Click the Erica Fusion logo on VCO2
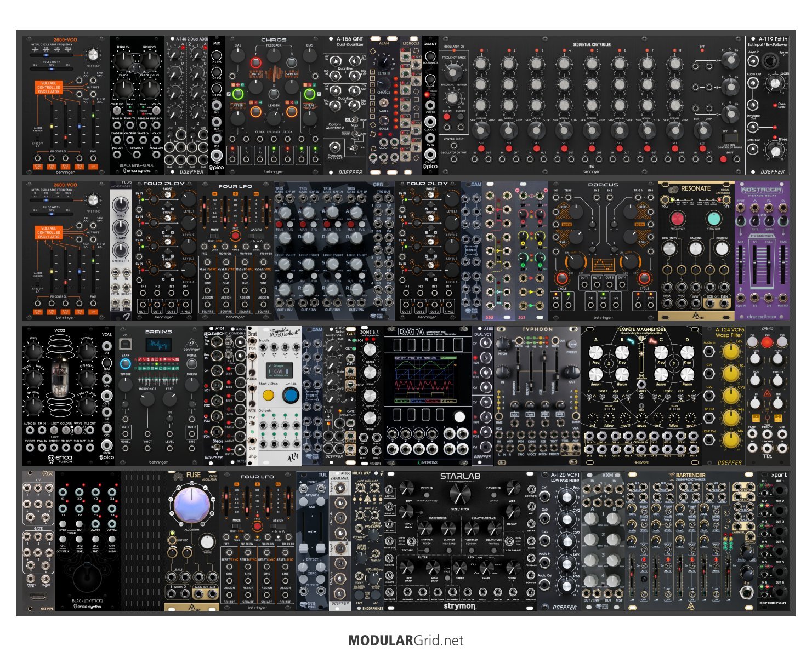Screen dimensions: 812x652 [60, 458]
